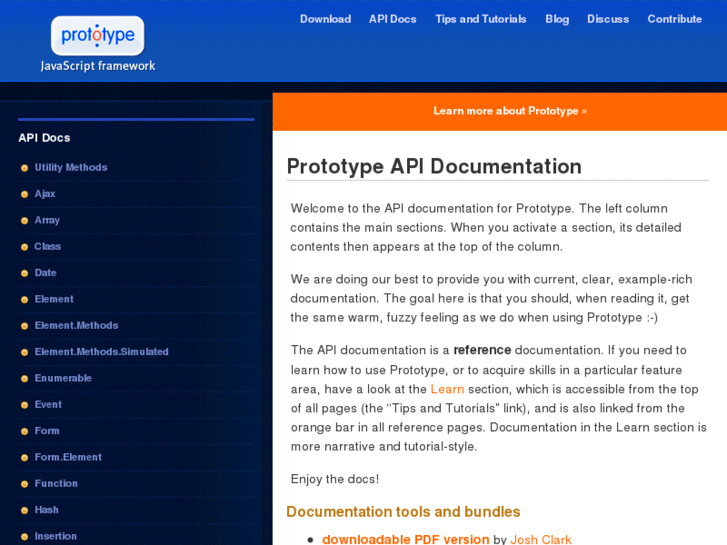Click the Prototype API Documentation heading
Viewport: 727px width, 545px height.
coord(434,167)
